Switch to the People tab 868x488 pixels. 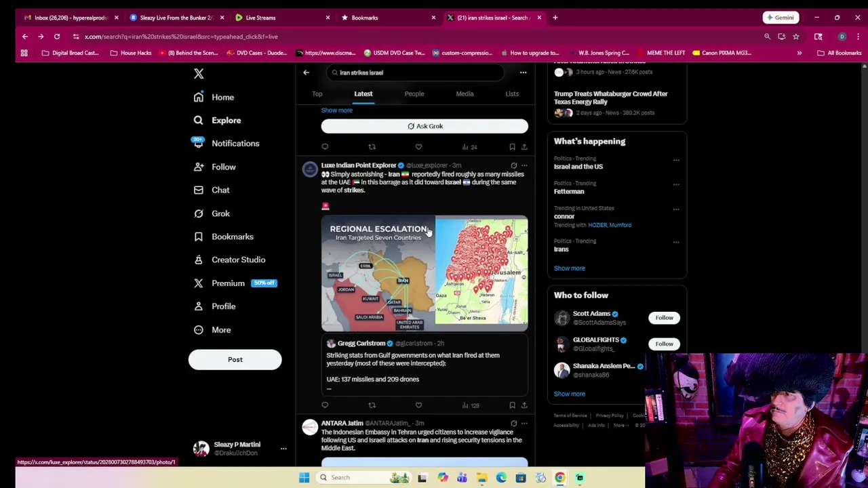414,94
